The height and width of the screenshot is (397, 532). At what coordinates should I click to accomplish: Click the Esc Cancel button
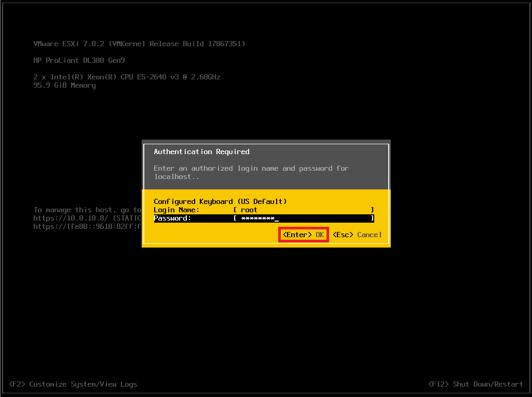click(357, 235)
